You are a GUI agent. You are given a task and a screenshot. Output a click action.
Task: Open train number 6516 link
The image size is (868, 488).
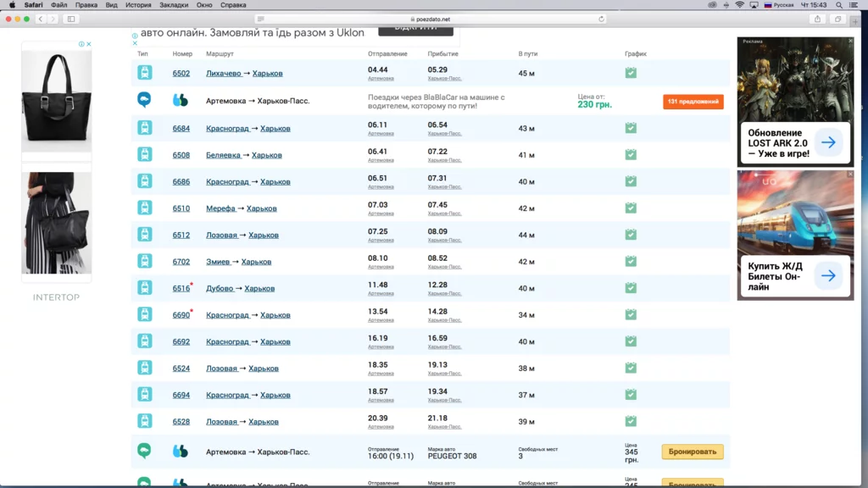pyautogui.click(x=181, y=288)
